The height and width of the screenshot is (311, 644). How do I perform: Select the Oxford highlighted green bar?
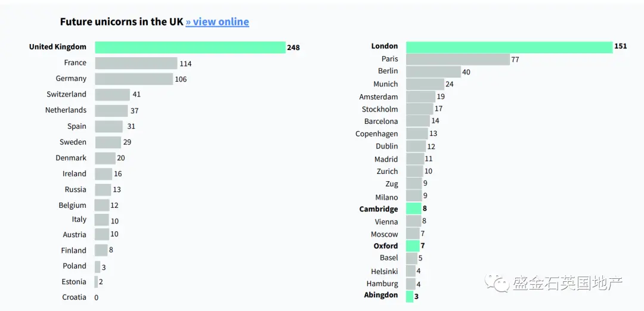(413, 246)
